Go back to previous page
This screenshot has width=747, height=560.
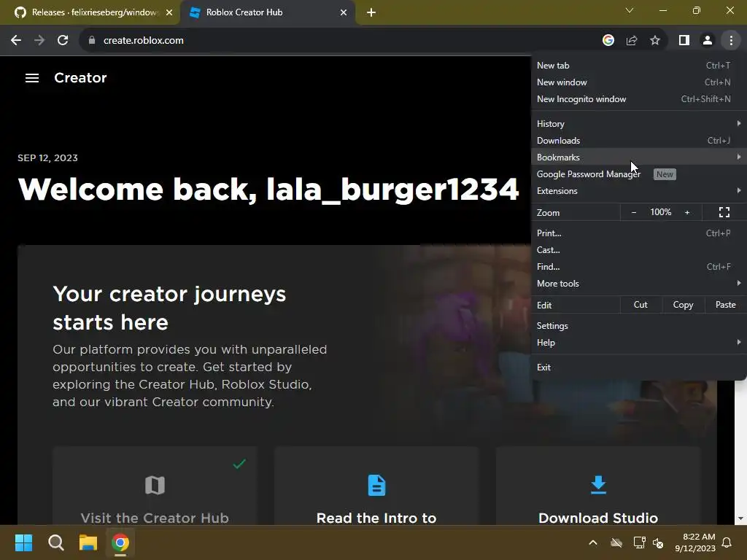(16, 41)
